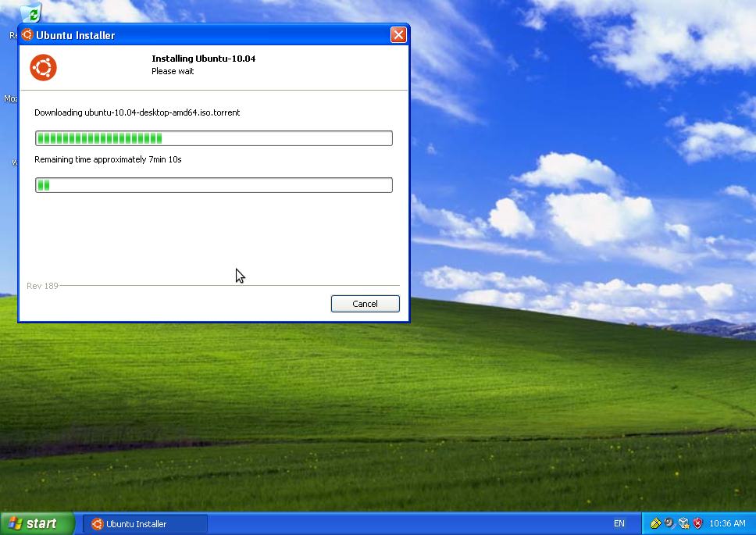This screenshot has height=535, width=756.
Task: Open the Start menu
Action: click(37, 523)
